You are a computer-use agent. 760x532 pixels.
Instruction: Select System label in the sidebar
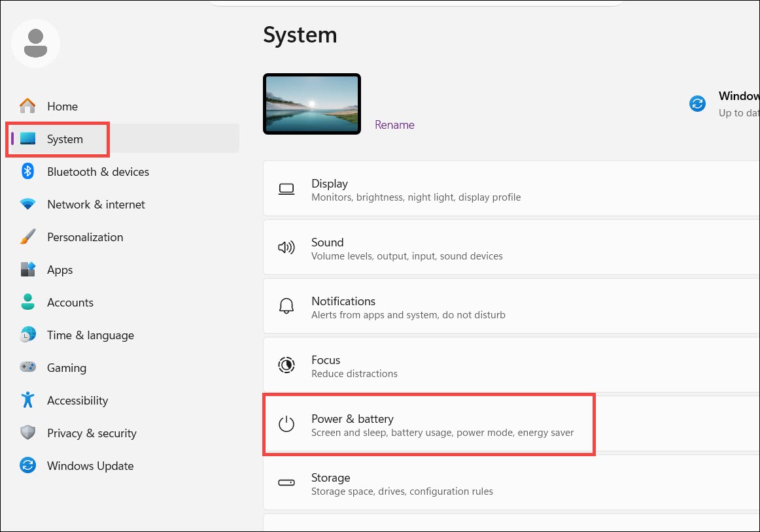pyautogui.click(x=65, y=139)
